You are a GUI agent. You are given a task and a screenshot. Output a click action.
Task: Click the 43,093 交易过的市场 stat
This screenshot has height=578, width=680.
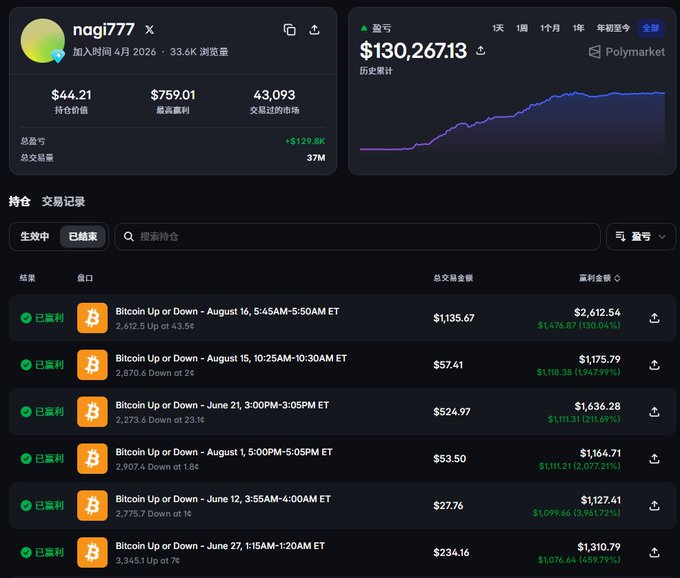pyautogui.click(x=274, y=101)
